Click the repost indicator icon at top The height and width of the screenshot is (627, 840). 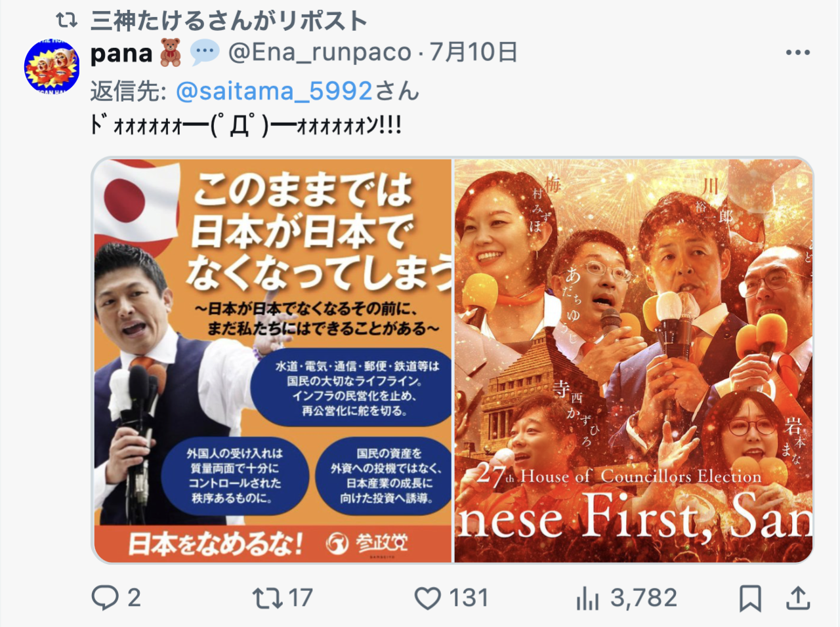[66, 21]
